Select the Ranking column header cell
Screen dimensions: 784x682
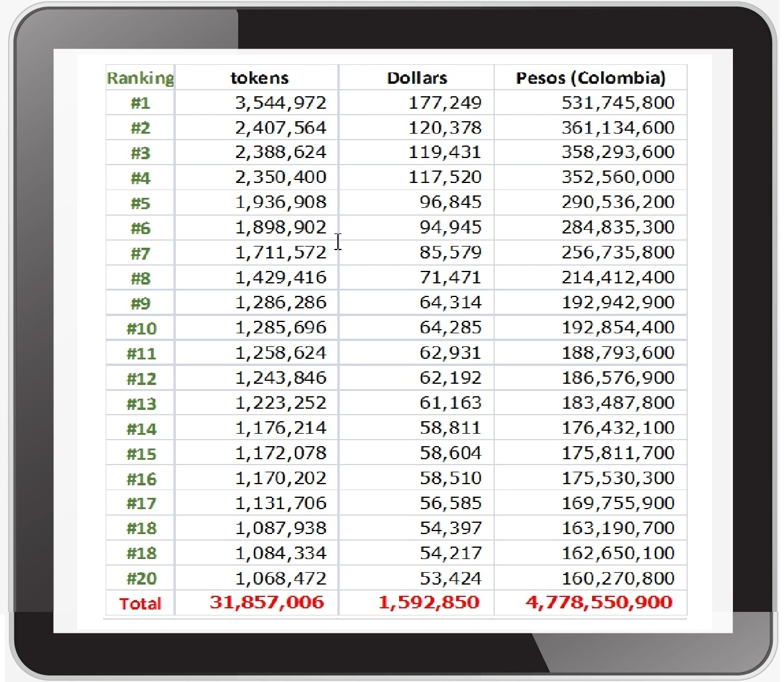point(140,78)
